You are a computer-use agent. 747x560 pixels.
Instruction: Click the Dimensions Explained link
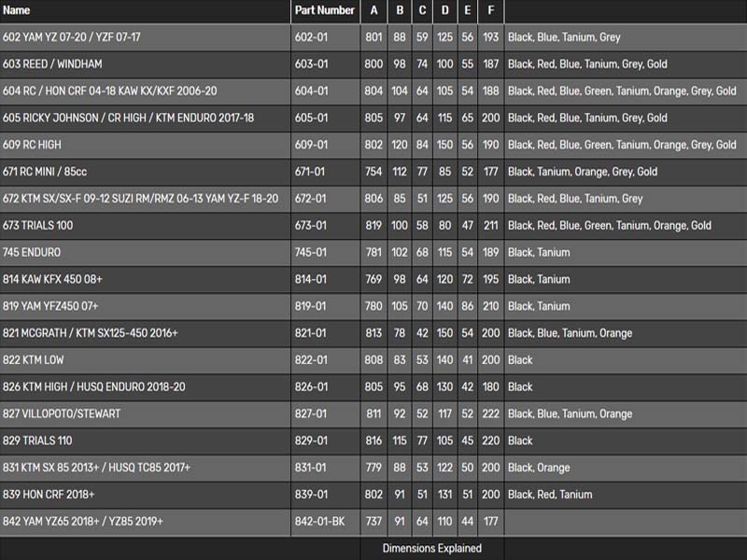(431, 548)
